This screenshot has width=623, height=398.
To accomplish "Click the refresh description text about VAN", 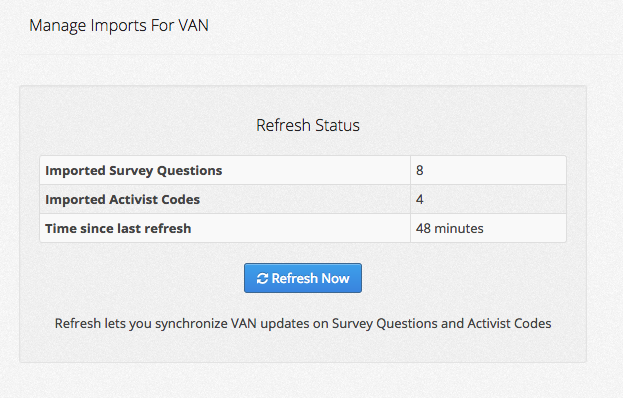I will (x=303, y=323).
